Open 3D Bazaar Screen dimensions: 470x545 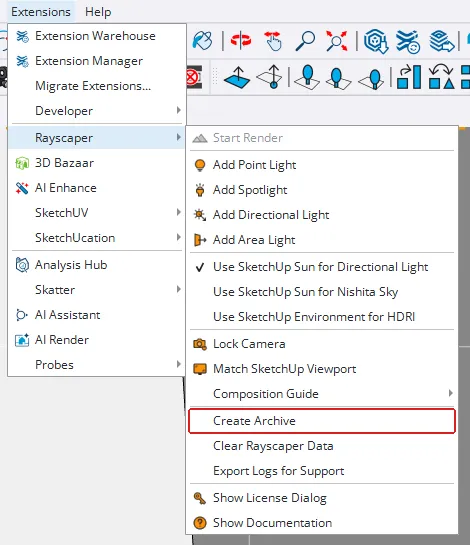[97, 163]
